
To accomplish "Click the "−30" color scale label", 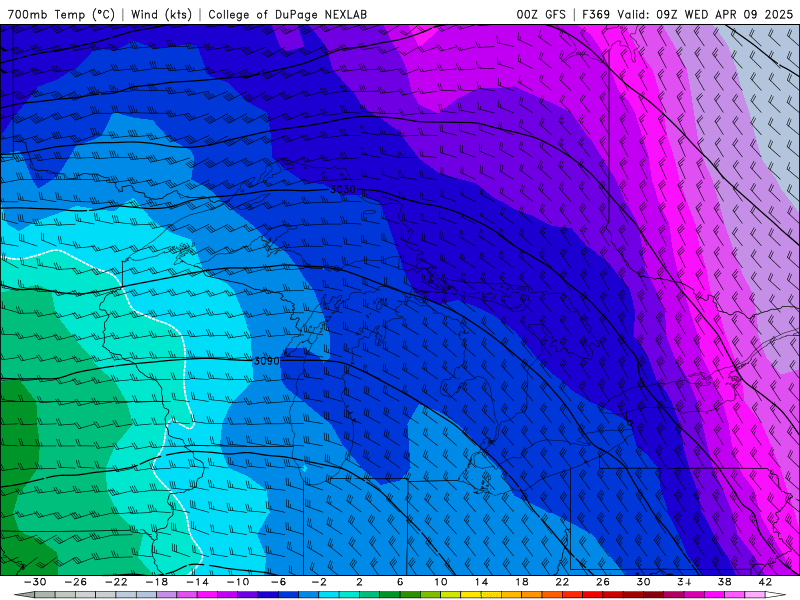I will point(35,582).
